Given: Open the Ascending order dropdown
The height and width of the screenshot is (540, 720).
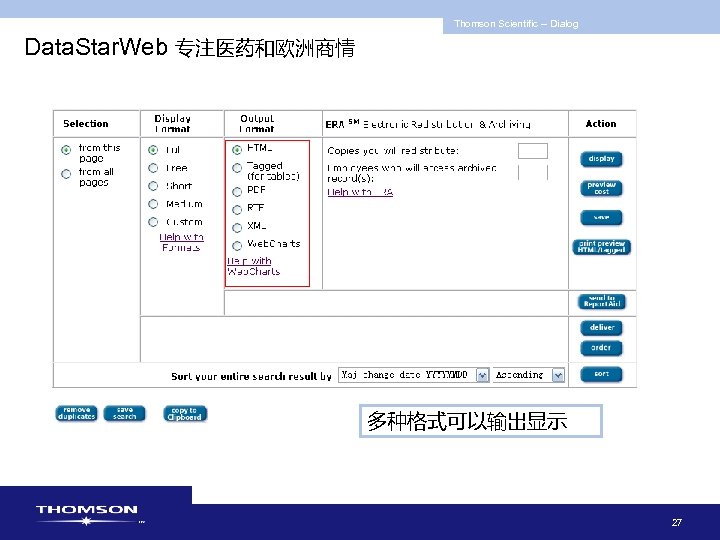Looking at the screenshot, I should [x=529, y=375].
